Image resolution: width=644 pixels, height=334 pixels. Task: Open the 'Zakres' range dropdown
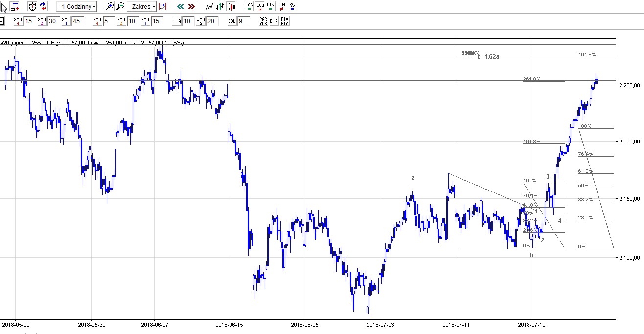tap(141, 7)
